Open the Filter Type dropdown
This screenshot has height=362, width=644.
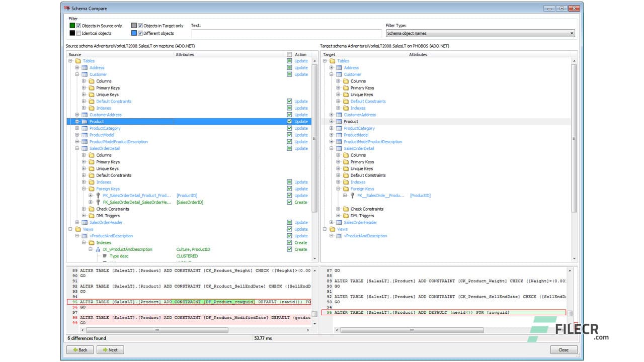[x=571, y=33]
